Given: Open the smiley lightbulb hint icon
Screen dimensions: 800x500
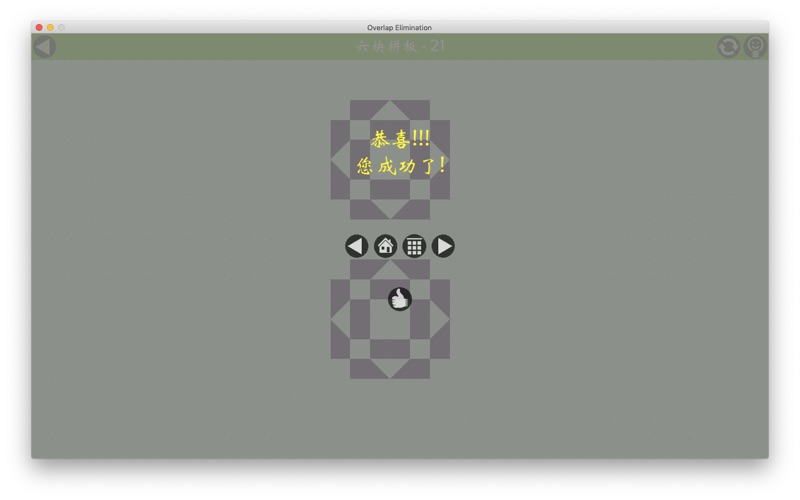Looking at the screenshot, I should pyautogui.click(x=755, y=47).
